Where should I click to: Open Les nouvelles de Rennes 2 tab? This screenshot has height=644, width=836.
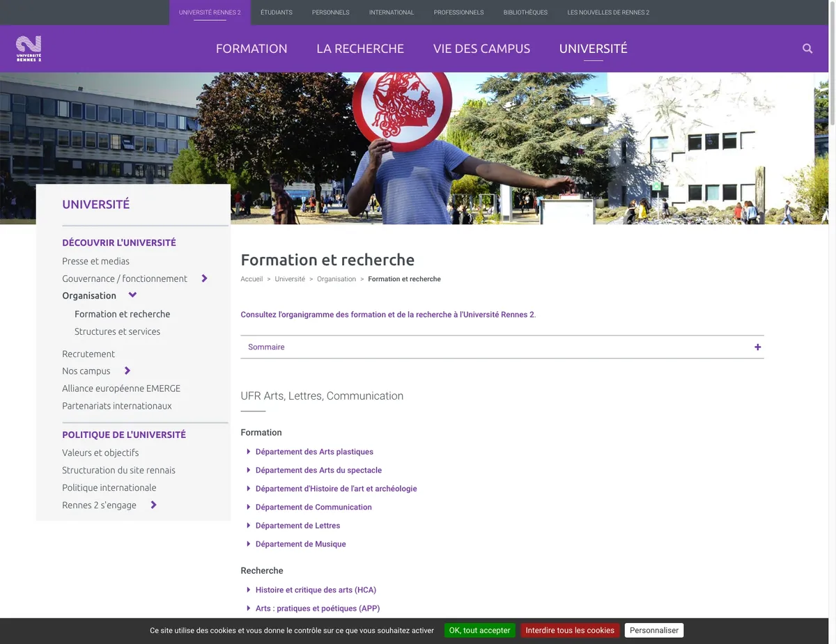[608, 13]
